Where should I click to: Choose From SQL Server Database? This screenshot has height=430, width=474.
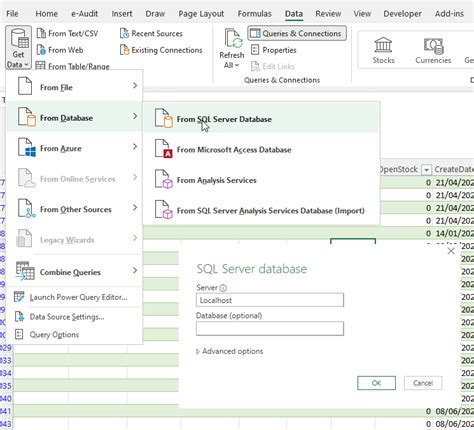click(261, 118)
